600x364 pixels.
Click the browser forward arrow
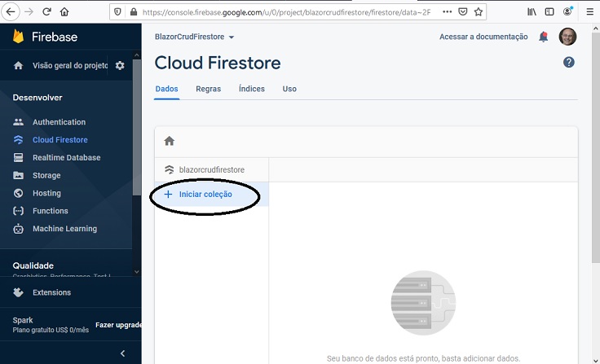(x=29, y=12)
